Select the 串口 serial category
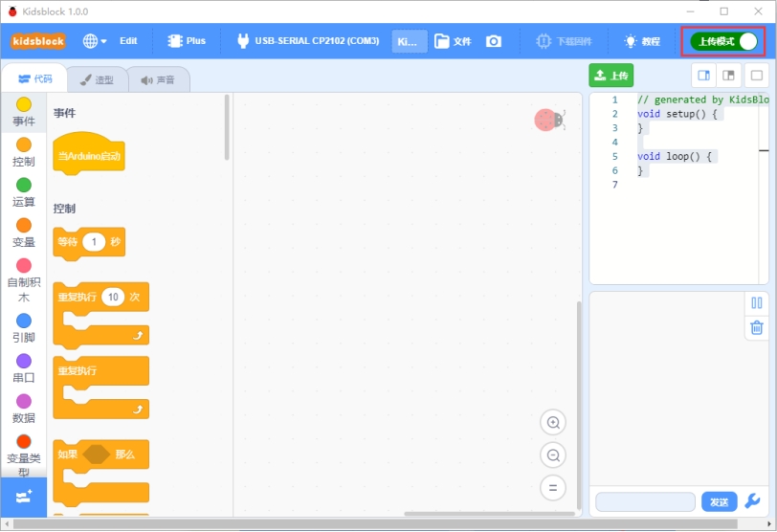777x532 pixels. [24, 368]
